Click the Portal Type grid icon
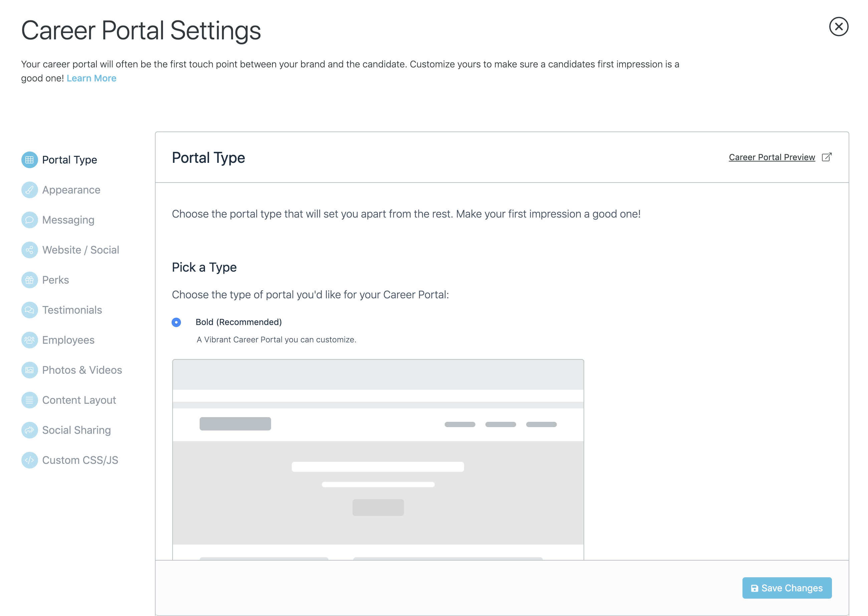This screenshot has width=868, height=616. (29, 160)
